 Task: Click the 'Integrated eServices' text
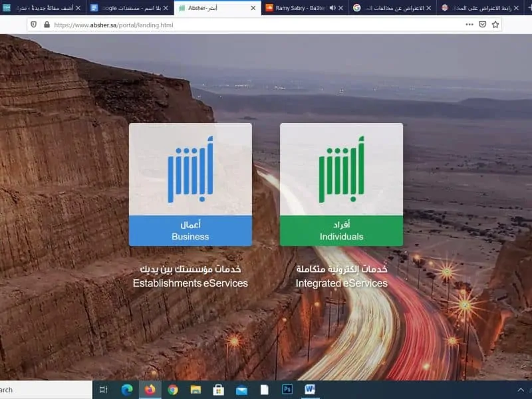pyautogui.click(x=341, y=283)
